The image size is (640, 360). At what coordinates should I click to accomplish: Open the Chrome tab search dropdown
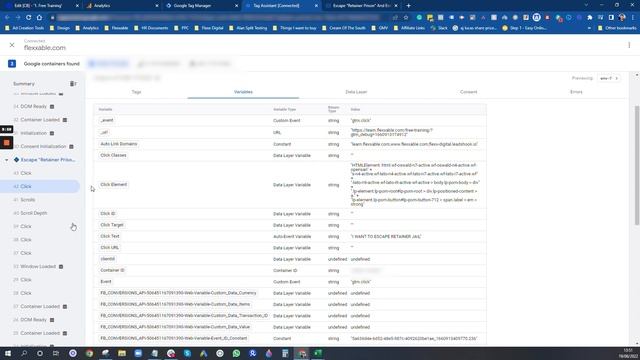tap(586, 5)
